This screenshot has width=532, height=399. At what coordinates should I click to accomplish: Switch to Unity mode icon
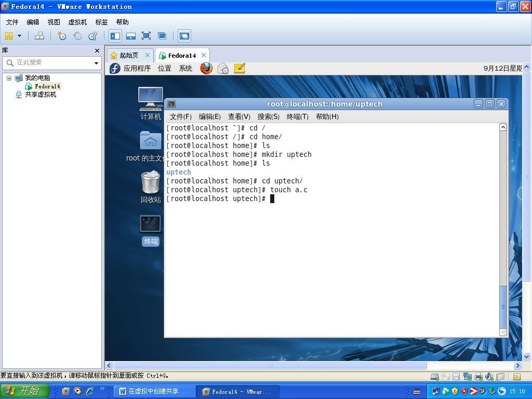click(162, 36)
